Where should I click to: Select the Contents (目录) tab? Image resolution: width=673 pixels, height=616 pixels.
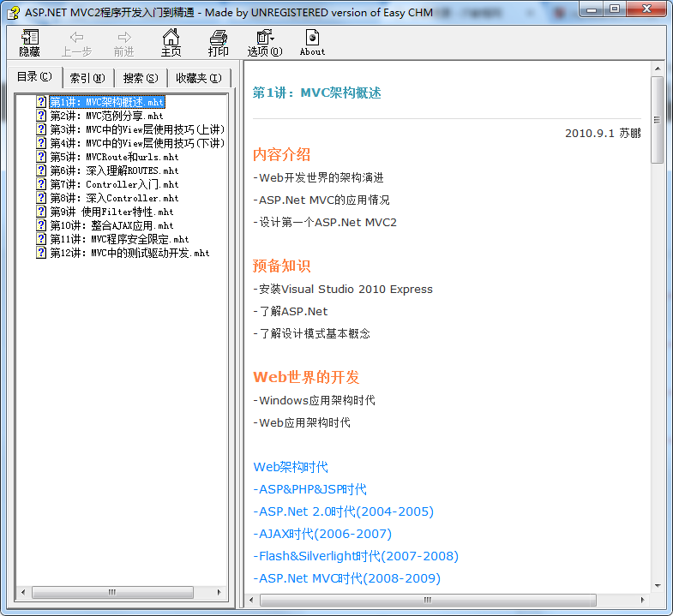34,77
